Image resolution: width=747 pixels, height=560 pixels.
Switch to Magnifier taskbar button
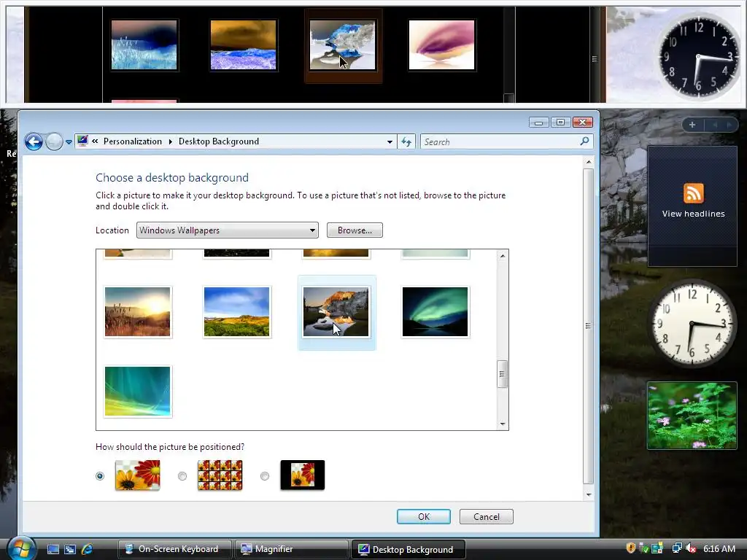click(291, 549)
